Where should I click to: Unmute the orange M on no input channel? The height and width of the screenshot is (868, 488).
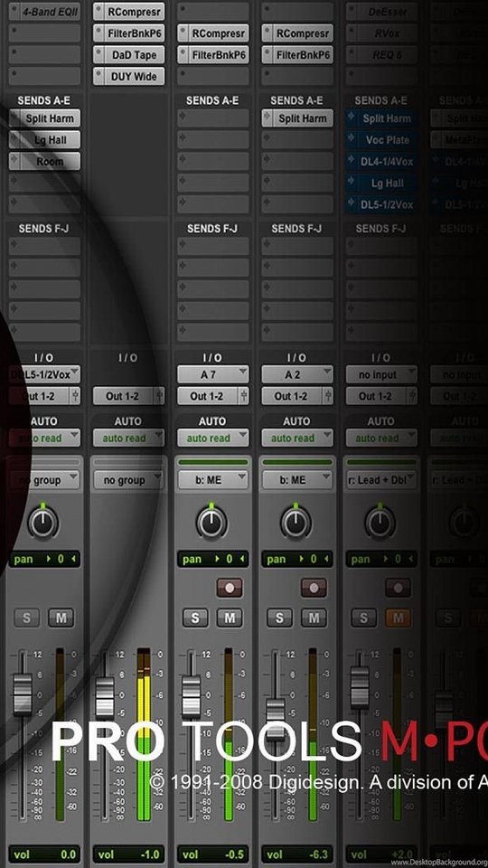(398, 618)
